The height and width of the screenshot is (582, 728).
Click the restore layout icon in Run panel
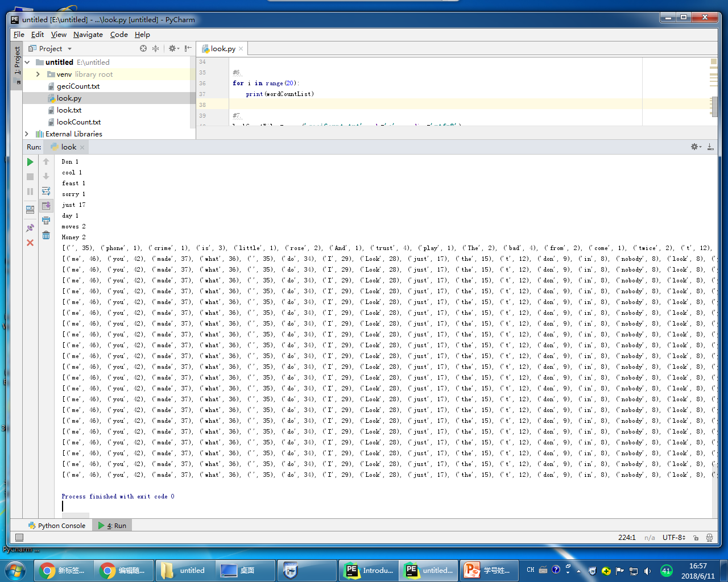click(x=30, y=210)
